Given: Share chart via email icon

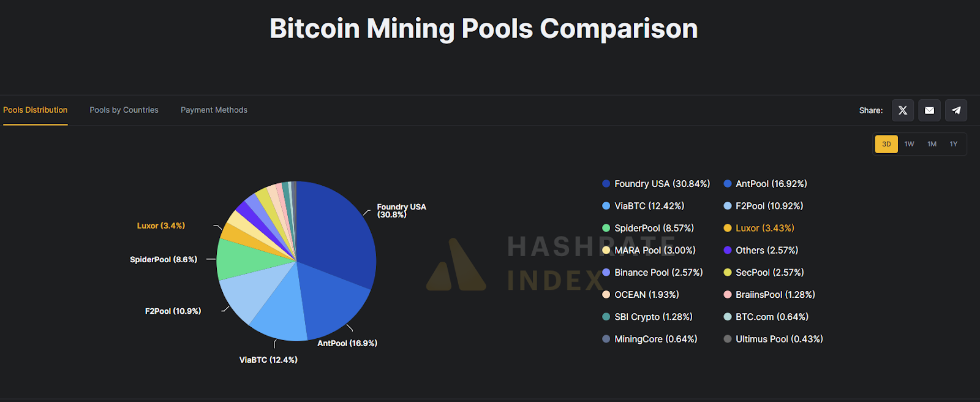Looking at the screenshot, I should [929, 110].
